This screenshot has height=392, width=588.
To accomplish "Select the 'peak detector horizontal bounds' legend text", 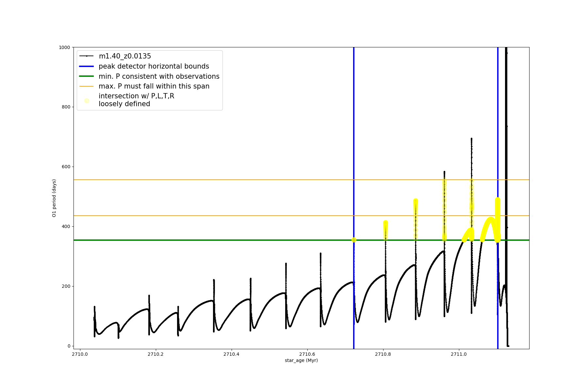I will pyautogui.click(x=154, y=66).
